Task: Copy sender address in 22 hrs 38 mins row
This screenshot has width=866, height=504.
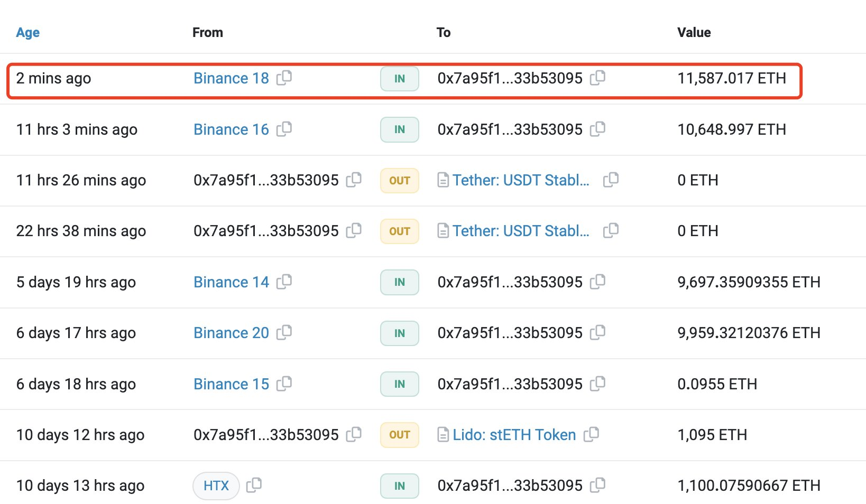Action: (354, 230)
